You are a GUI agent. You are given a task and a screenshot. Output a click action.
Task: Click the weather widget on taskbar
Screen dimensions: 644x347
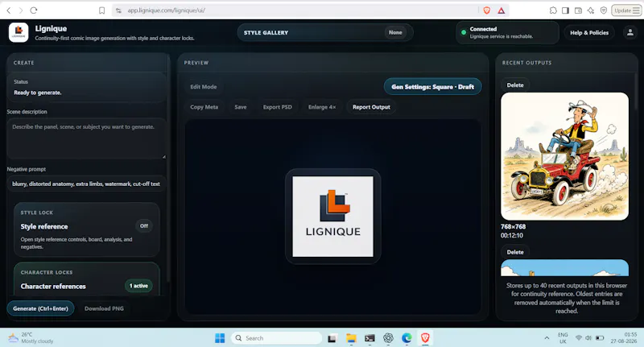coord(31,338)
